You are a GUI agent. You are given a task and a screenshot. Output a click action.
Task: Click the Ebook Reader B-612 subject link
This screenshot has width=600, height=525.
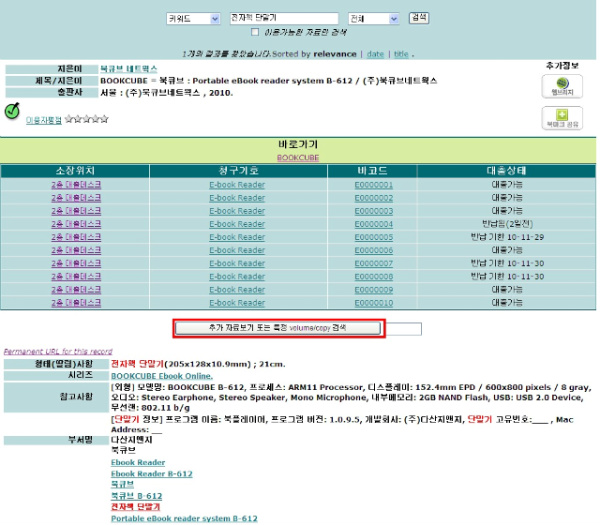[x=152, y=474]
